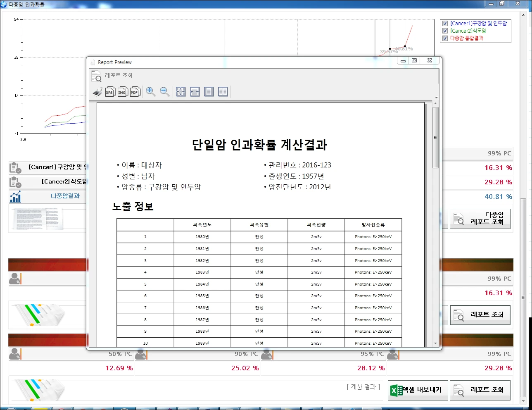Screen dimensions: 532x410
Task: Toggle the 다중암 통합결과 legend checkbox
Action: [445, 38]
